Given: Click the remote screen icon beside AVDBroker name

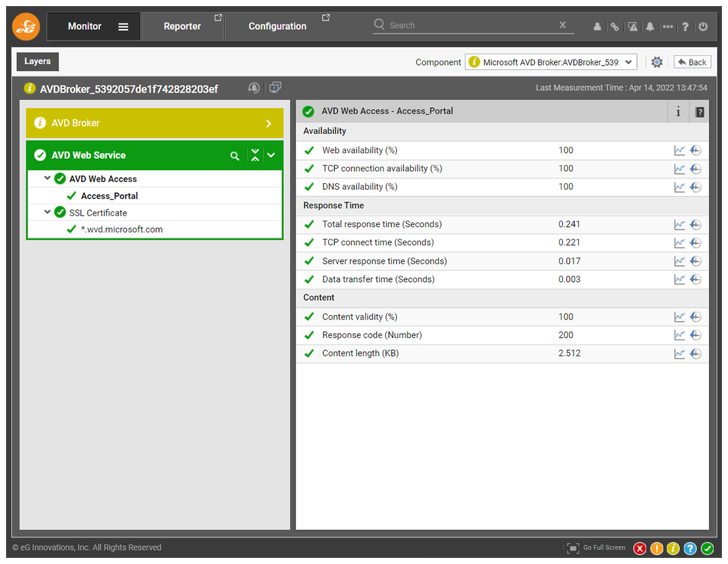Looking at the screenshot, I should pyautogui.click(x=275, y=88).
